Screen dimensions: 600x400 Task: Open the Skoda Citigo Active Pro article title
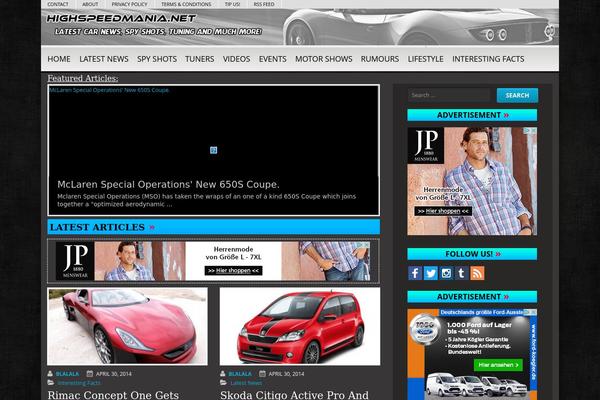pos(295,395)
